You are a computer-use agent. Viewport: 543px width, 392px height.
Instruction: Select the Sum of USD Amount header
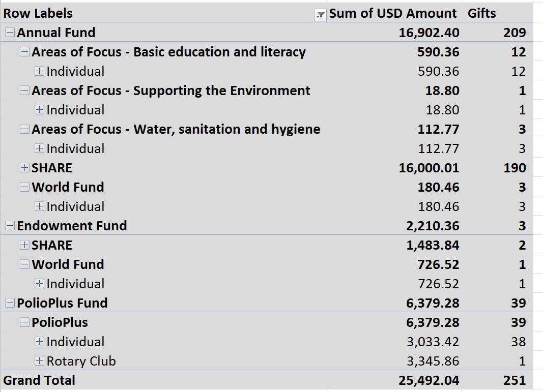pos(393,13)
